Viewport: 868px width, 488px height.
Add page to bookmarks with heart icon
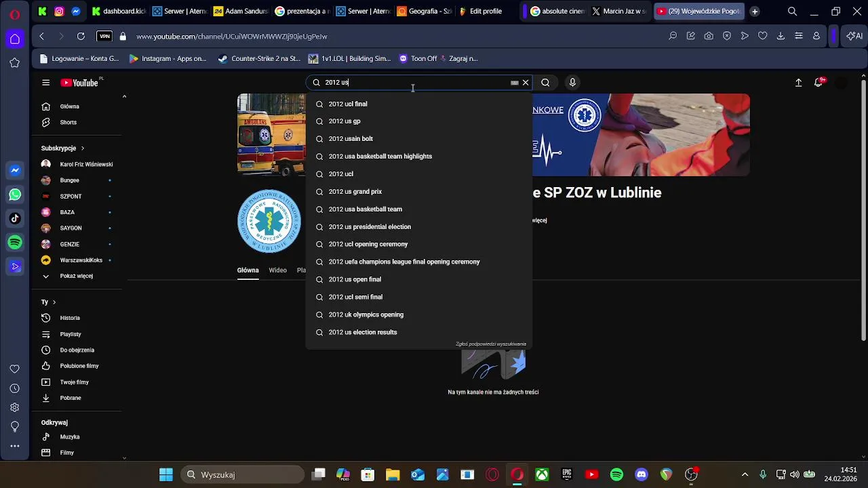click(763, 36)
